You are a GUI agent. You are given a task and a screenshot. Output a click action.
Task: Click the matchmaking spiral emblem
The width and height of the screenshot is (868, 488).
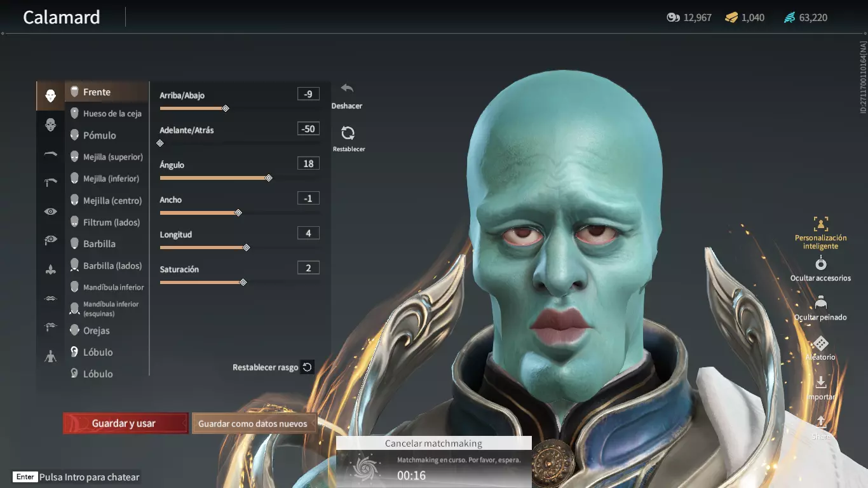(367, 468)
